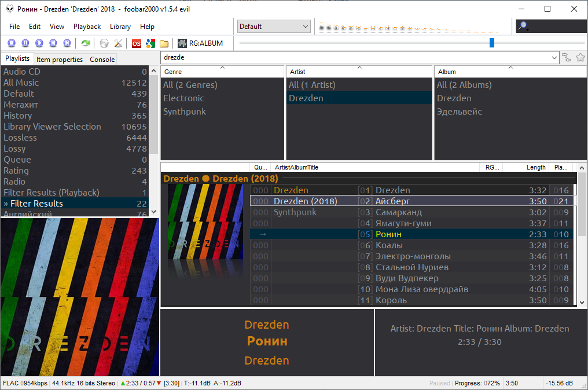Skip to the previous track

[x=53, y=43]
